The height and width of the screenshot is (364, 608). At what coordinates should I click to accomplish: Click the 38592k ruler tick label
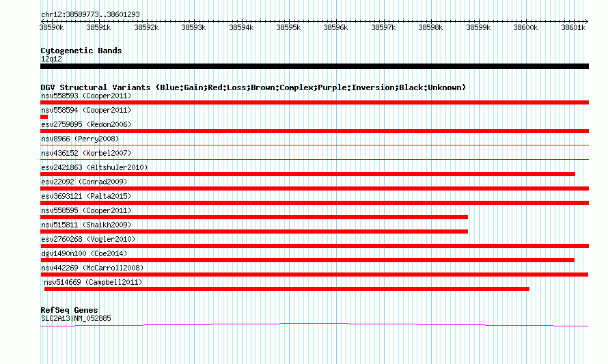[146, 27]
